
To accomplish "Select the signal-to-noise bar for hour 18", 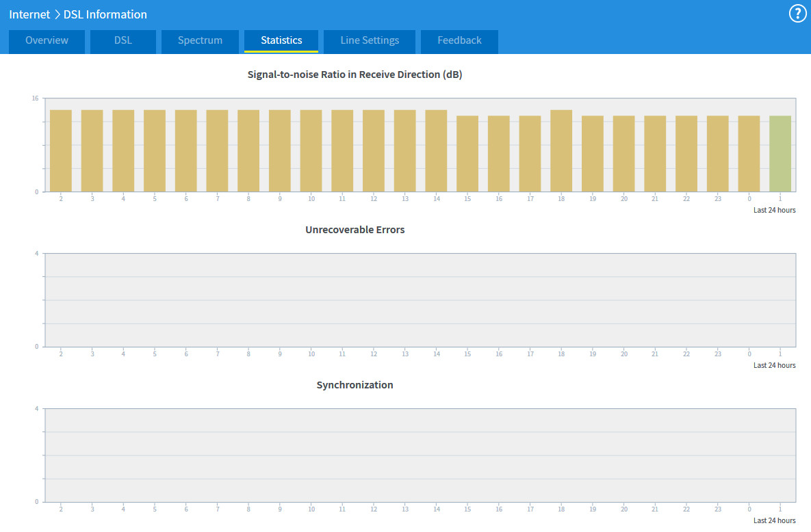I will point(561,150).
